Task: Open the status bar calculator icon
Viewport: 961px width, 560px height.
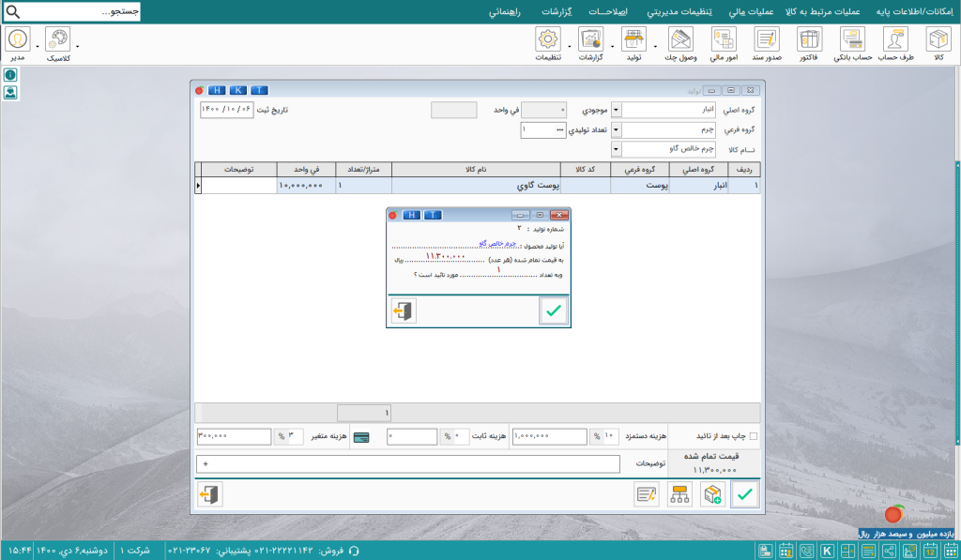Action: pyautogui.click(x=847, y=551)
